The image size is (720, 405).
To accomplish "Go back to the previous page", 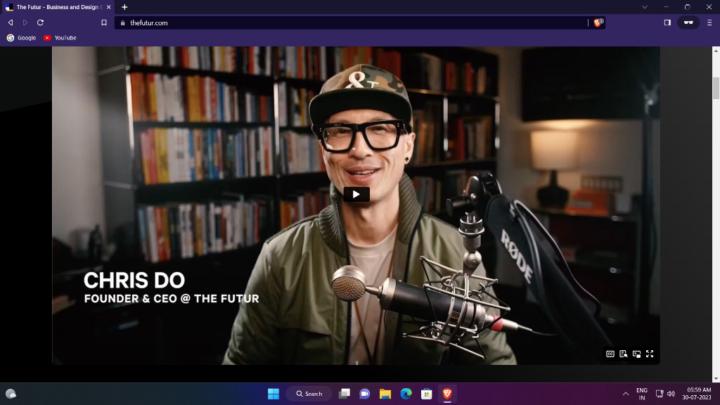I will (x=10, y=22).
